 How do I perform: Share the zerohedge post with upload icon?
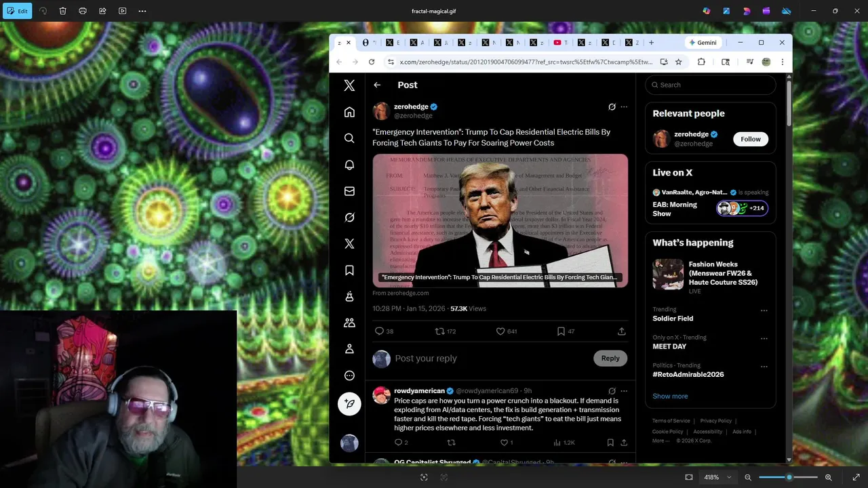click(621, 331)
